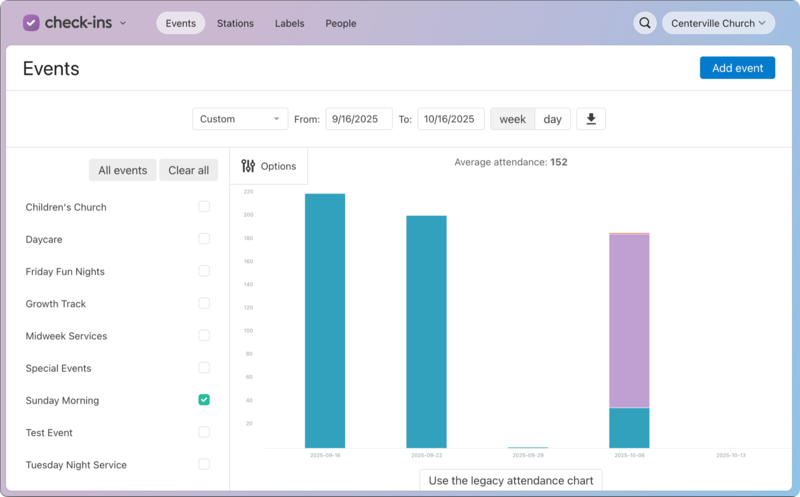Expand the check-ins product switcher chevron

[123, 23]
